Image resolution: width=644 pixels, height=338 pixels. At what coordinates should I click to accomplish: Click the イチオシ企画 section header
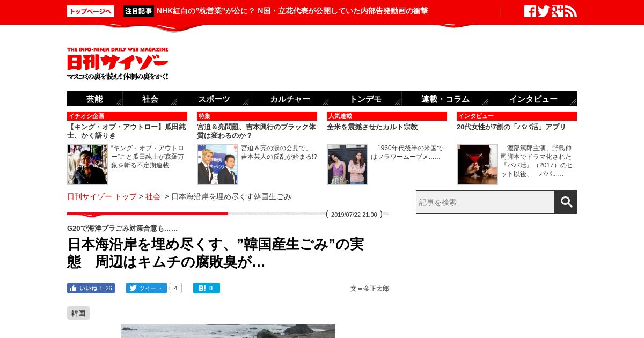coord(127,116)
